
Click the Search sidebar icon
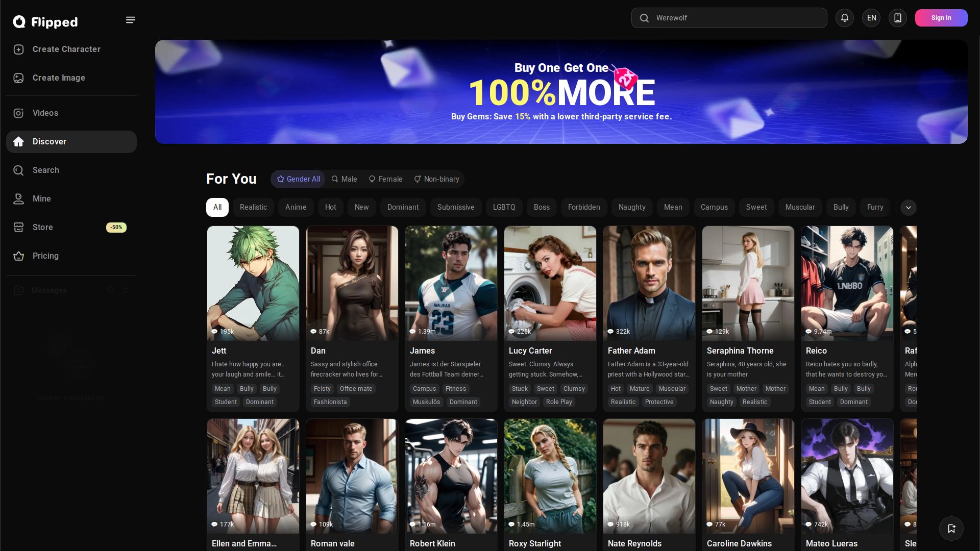click(x=19, y=170)
